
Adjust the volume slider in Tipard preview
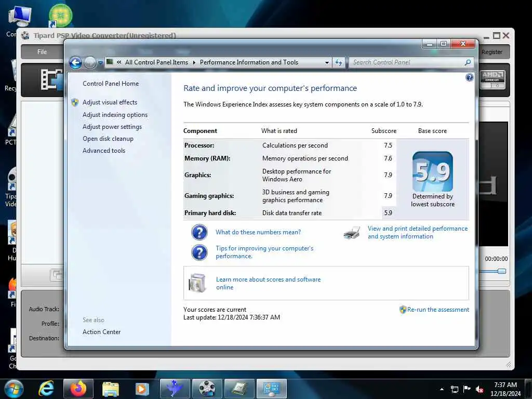pyautogui.click(x=502, y=271)
